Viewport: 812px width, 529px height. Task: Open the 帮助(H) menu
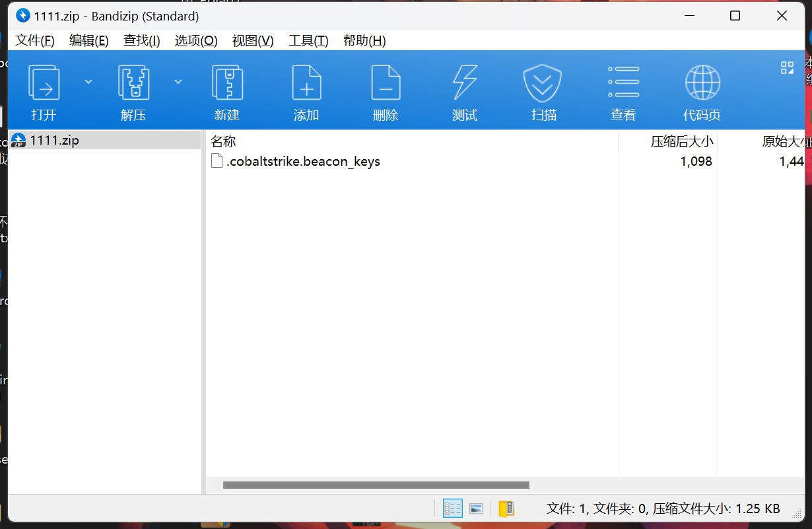(x=364, y=40)
